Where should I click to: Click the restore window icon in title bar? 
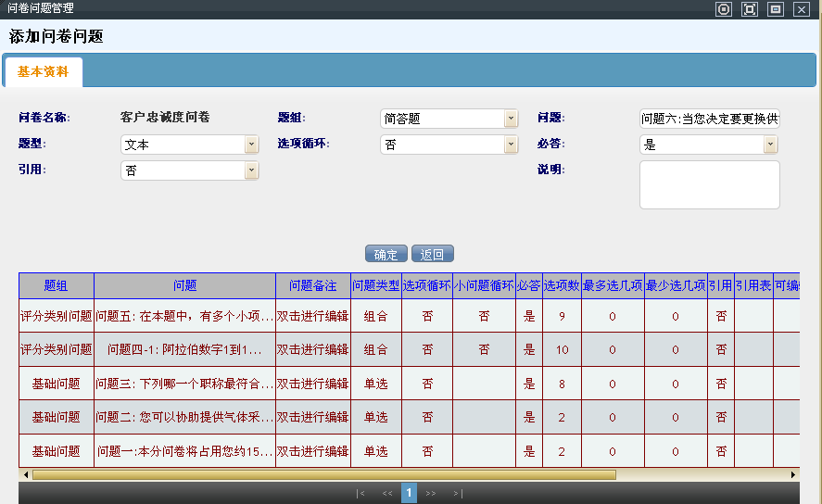776,9
